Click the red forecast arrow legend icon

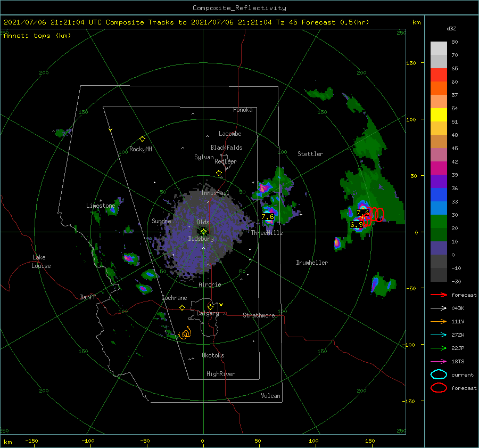click(x=439, y=295)
